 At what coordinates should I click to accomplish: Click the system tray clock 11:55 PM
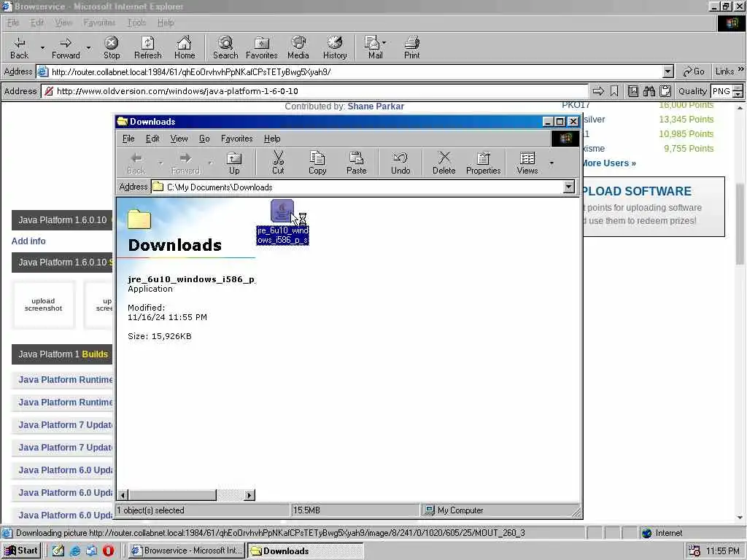coord(722,551)
